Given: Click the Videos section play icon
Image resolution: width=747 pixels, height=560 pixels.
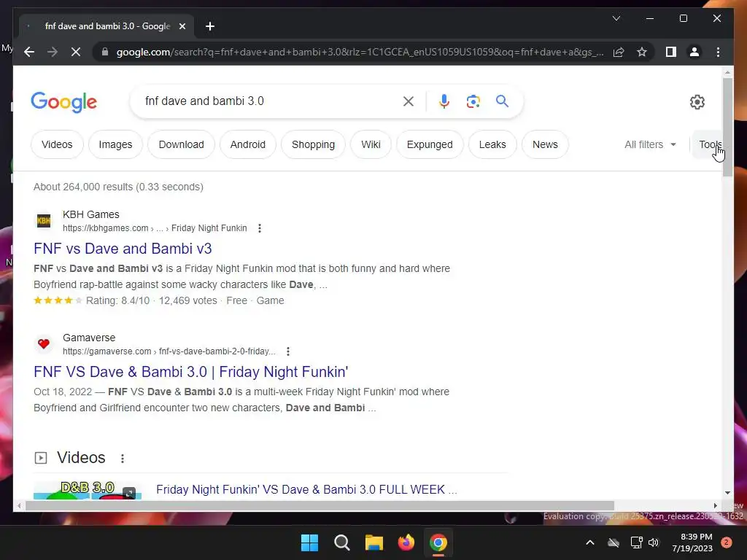Looking at the screenshot, I should point(41,458).
